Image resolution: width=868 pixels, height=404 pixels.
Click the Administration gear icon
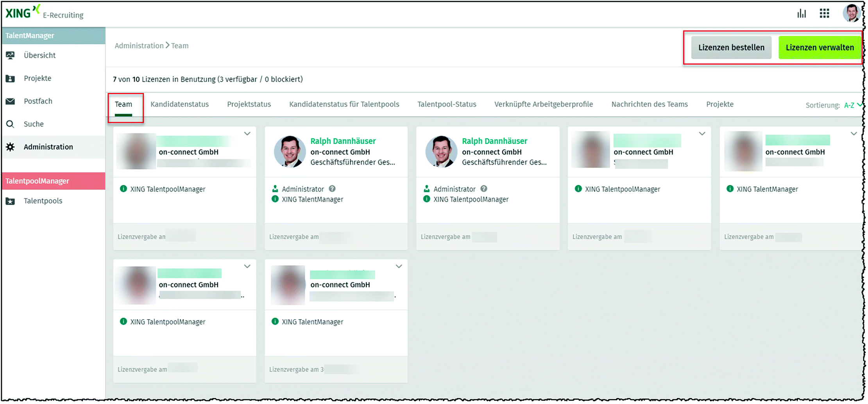[x=11, y=147]
